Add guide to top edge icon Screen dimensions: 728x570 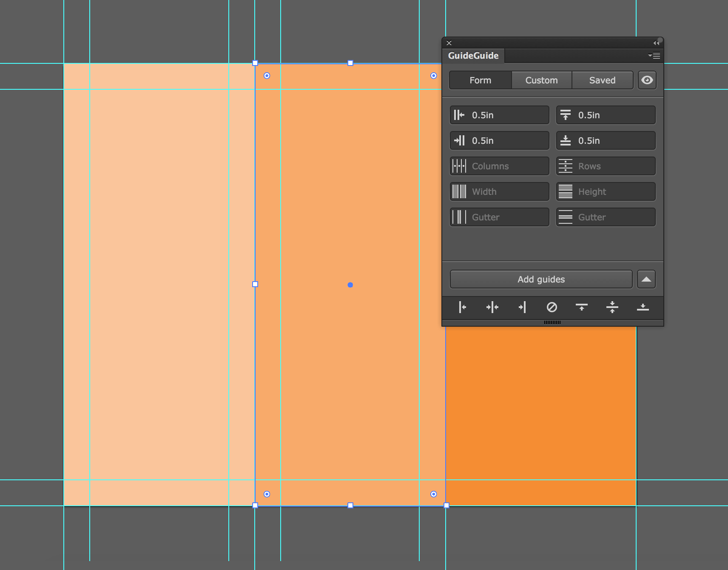[x=582, y=307]
